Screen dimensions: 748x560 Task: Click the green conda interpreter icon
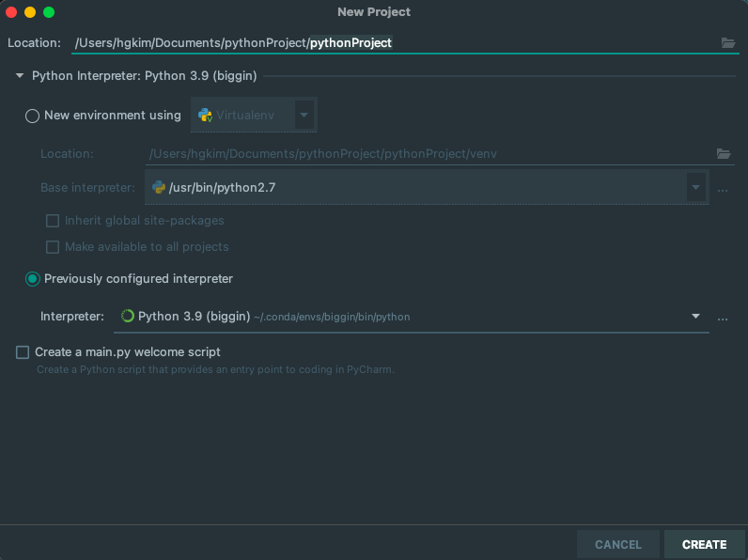pyautogui.click(x=128, y=316)
